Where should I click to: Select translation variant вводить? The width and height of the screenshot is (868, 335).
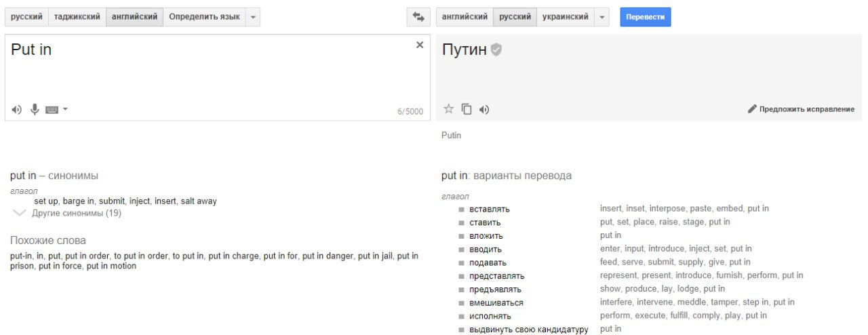tap(485, 250)
